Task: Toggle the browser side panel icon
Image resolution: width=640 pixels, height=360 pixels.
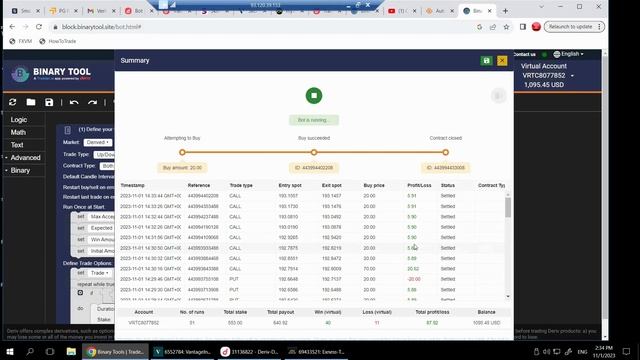Action: (522, 27)
